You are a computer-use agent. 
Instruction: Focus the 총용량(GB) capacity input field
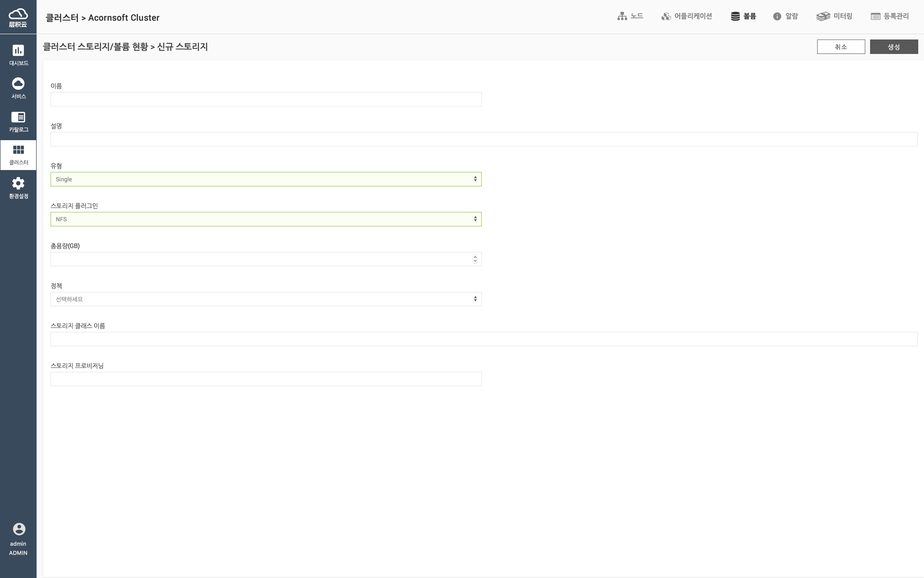(x=266, y=259)
